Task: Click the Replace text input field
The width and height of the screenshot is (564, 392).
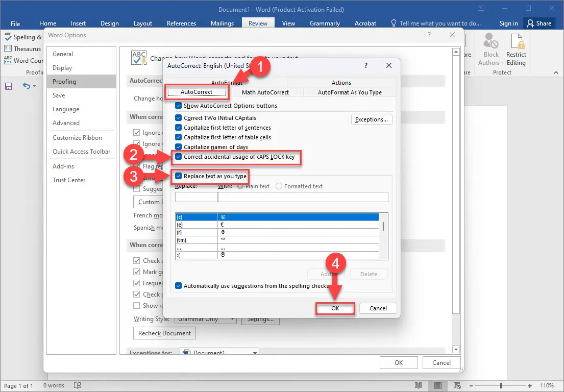Action: [197, 197]
